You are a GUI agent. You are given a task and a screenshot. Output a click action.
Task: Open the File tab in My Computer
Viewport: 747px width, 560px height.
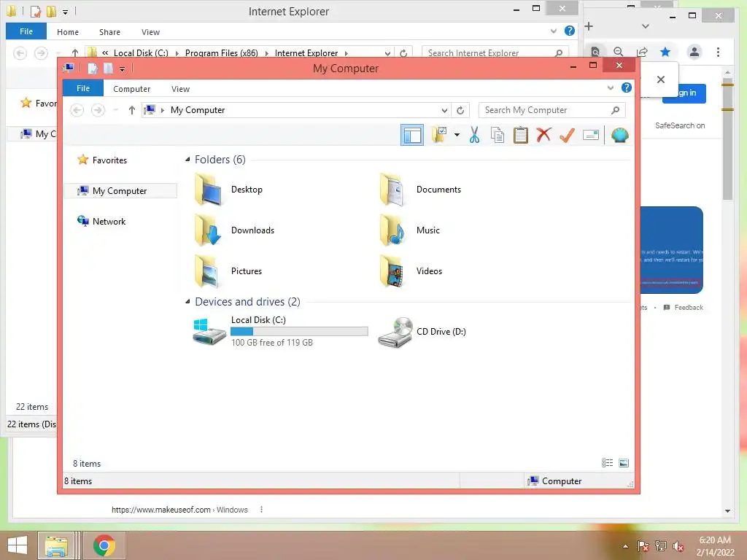click(x=83, y=88)
